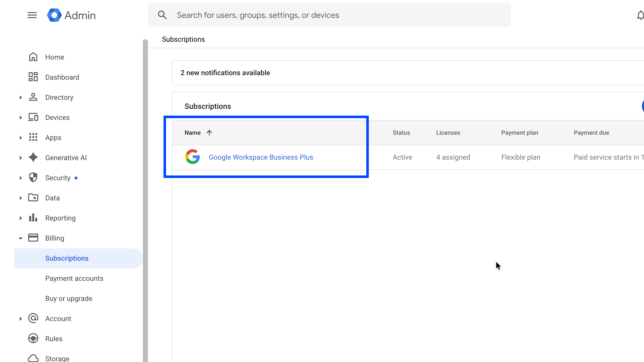644x362 pixels.
Task: Open Payment accounts menu item
Action: tap(74, 278)
